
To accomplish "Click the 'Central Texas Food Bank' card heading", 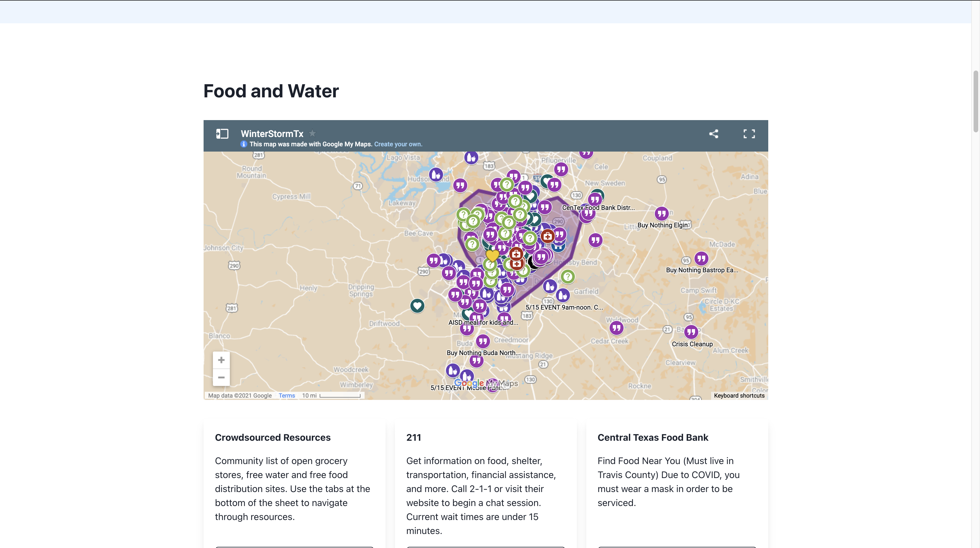I will 653,437.
